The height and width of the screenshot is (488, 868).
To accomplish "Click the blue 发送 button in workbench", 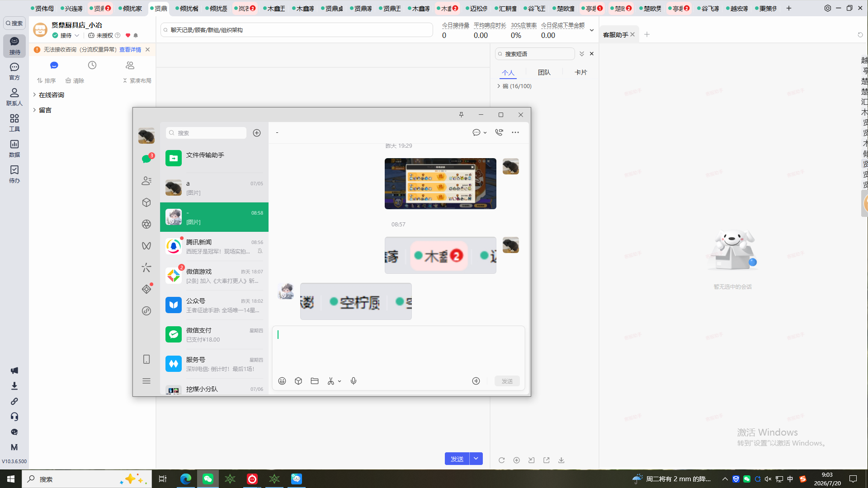I will [457, 459].
